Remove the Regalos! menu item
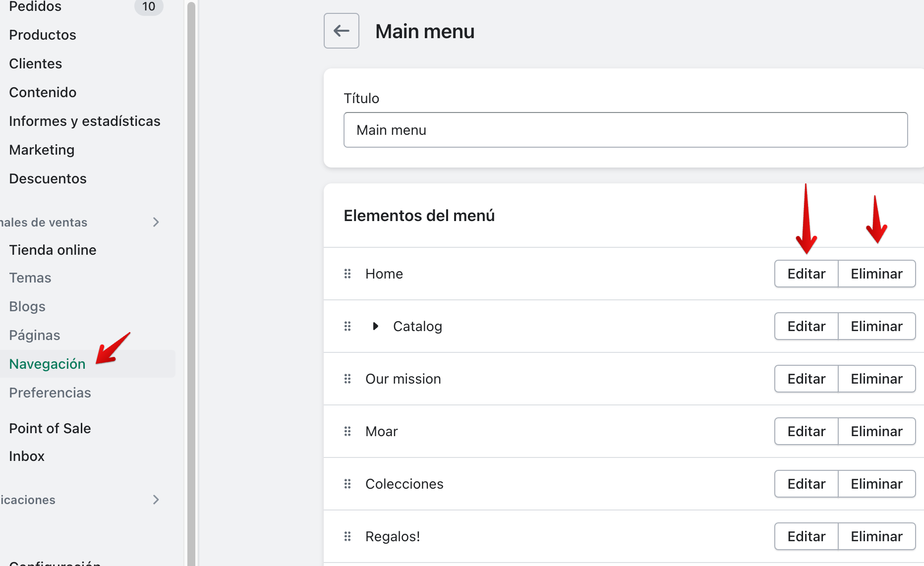 pos(876,536)
